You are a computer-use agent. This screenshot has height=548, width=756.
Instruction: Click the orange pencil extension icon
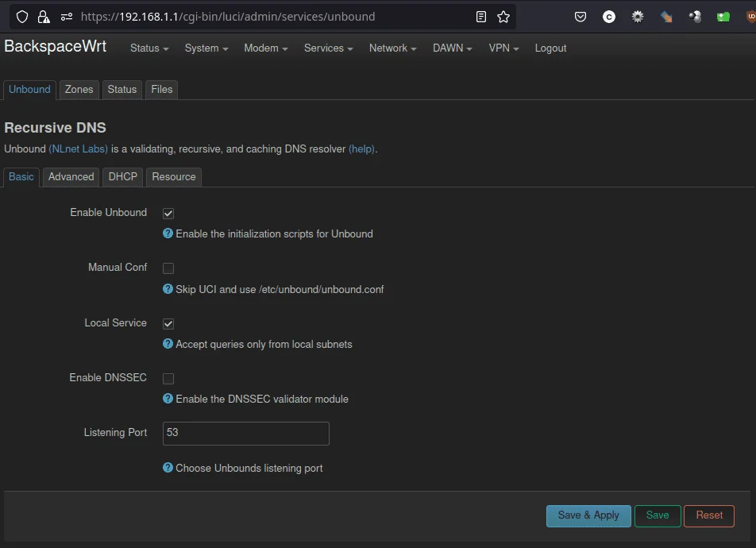tap(666, 17)
